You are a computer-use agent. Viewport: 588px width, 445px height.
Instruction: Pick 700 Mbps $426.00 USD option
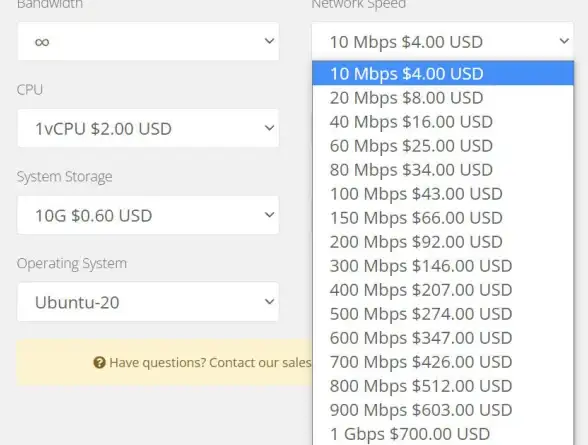(443, 361)
